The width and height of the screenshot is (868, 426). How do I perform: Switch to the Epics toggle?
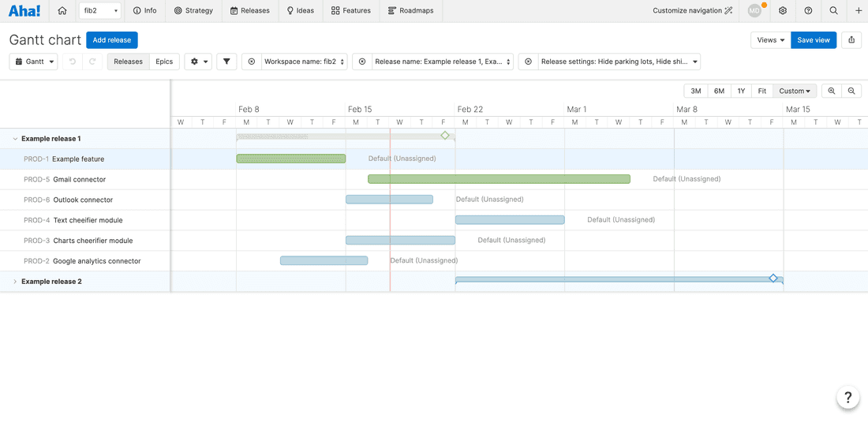(164, 62)
